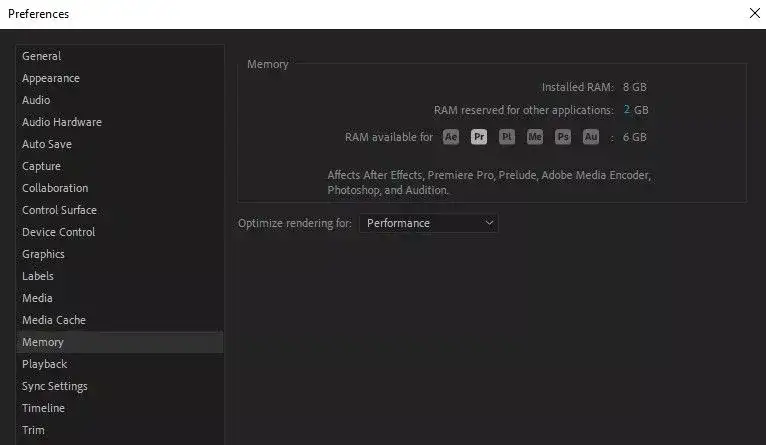Click the Prelude (Pl) app icon
Viewport: 766px width, 445px height.
[507, 137]
